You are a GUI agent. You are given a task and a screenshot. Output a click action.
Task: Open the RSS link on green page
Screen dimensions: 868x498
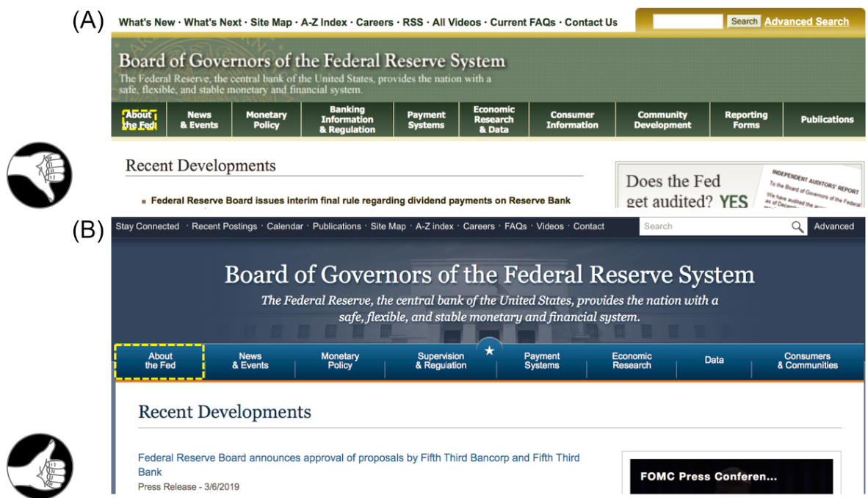[x=413, y=23]
